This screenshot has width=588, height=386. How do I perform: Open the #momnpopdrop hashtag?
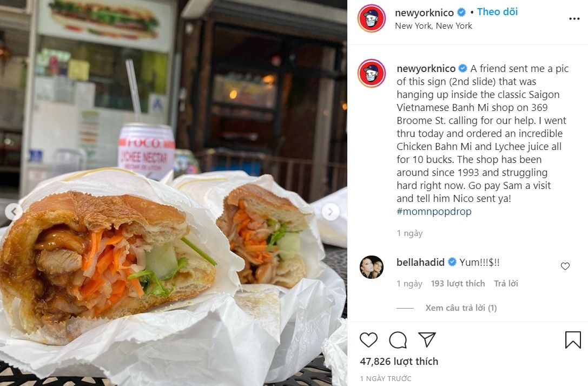coord(434,211)
